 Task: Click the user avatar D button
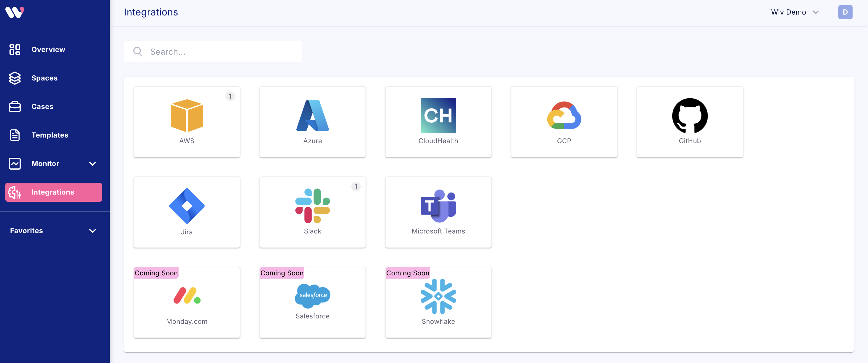coord(845,12)
